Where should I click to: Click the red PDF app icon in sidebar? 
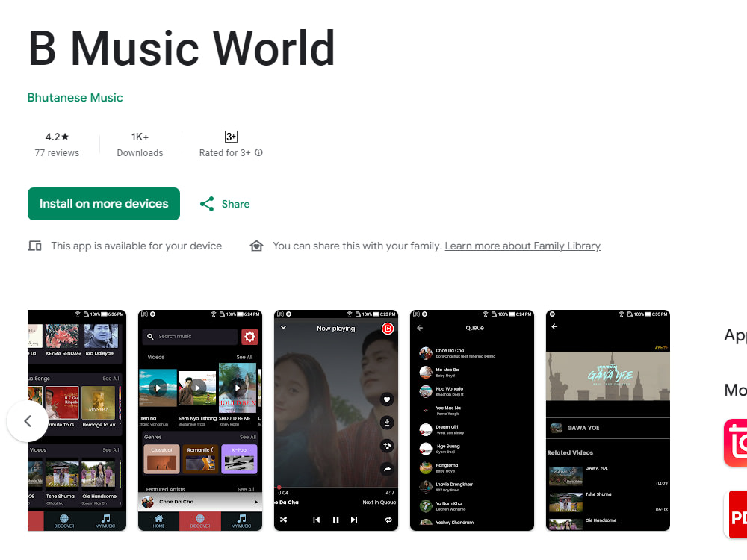click(x=735, y=515)
